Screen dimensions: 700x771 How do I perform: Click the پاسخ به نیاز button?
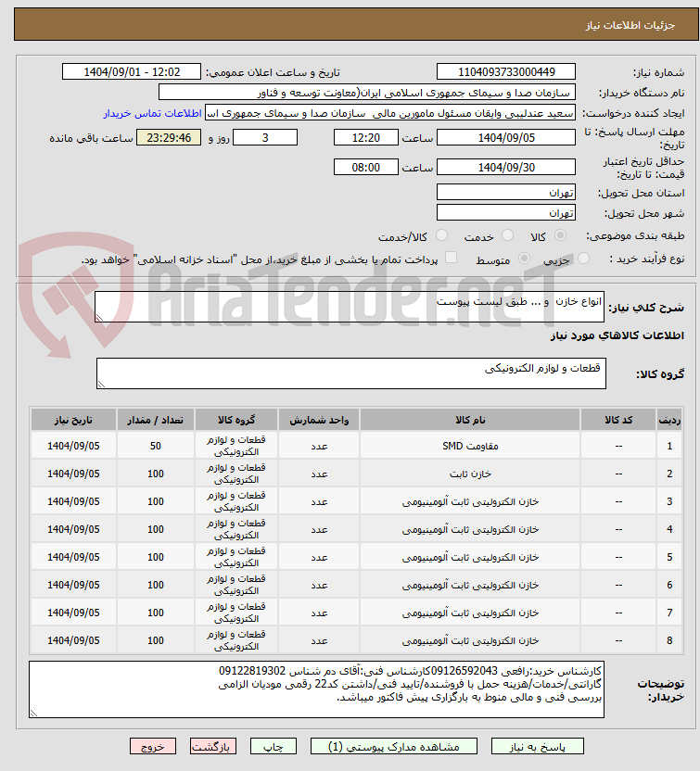tap(537, 746)
